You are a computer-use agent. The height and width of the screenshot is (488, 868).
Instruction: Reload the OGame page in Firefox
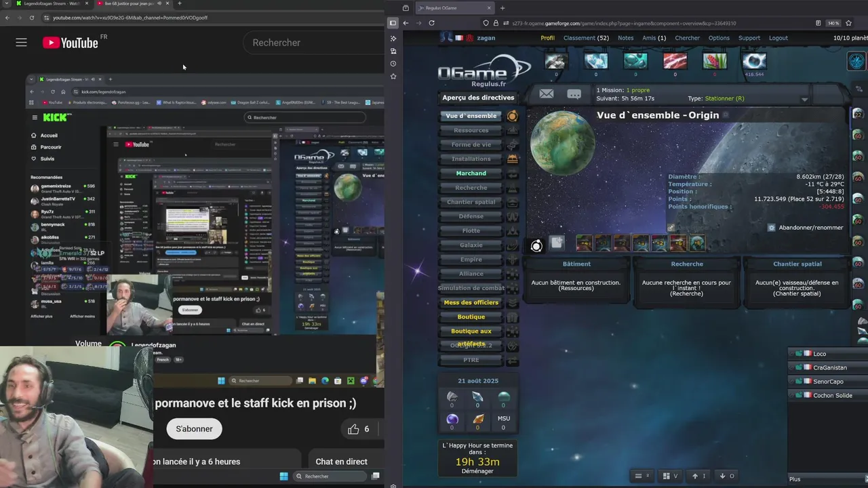click(x=431, y=23)
